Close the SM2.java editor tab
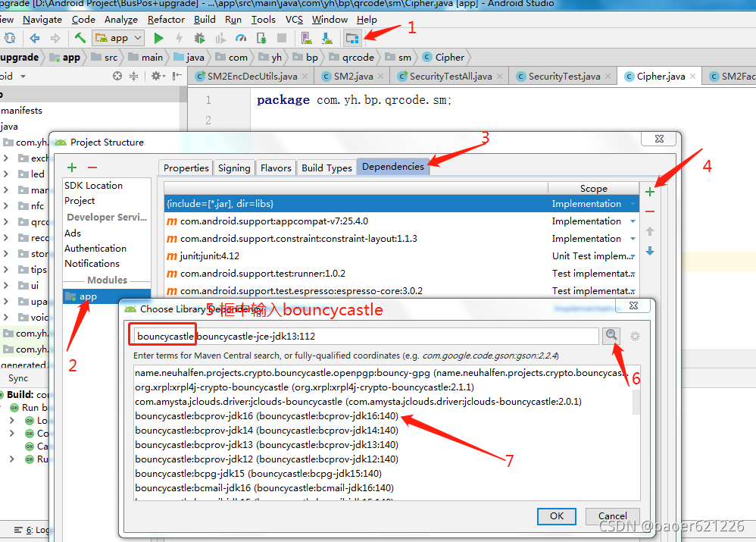 [381, 77]
